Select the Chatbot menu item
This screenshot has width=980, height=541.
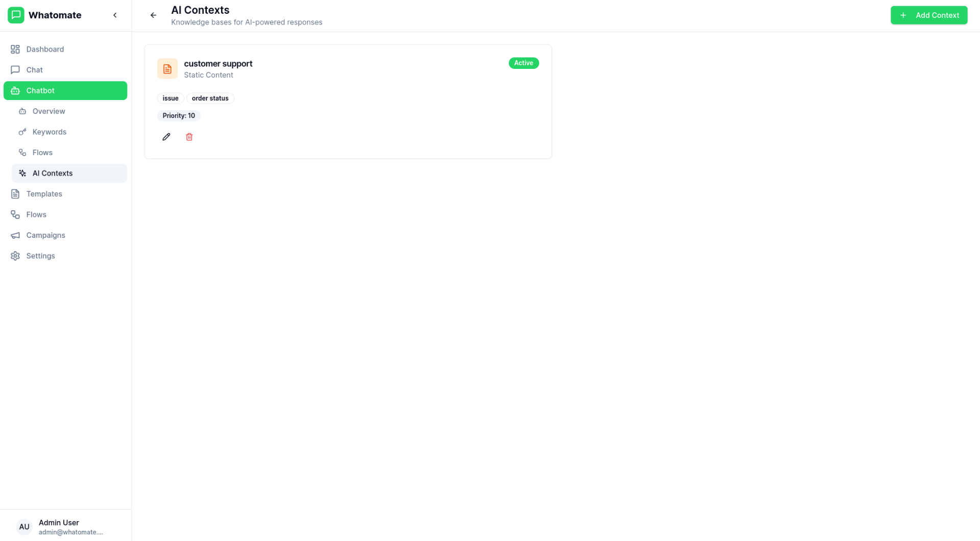(65, 90)
